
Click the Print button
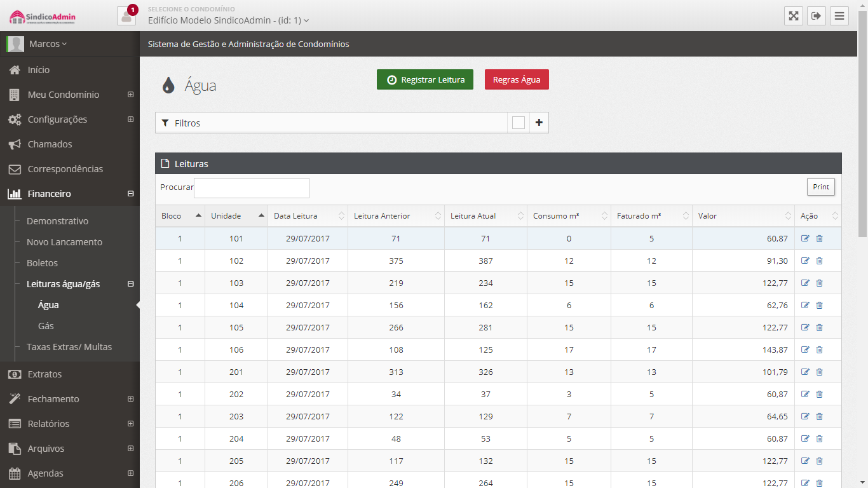click(x=821, y=187)
